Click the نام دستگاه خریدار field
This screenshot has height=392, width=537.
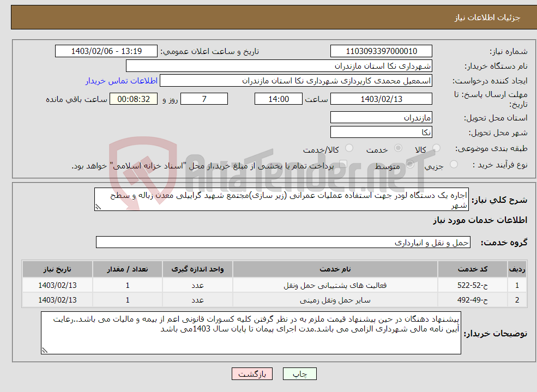(x=279, y=66)
